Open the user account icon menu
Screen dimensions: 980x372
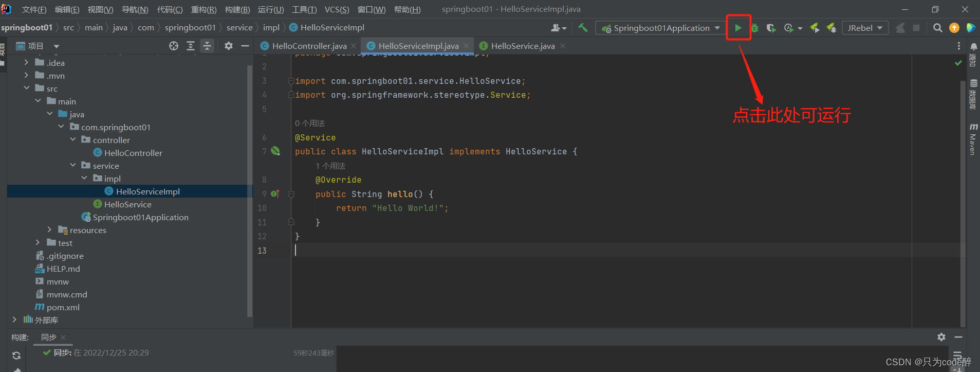click(x=559, y=28)
